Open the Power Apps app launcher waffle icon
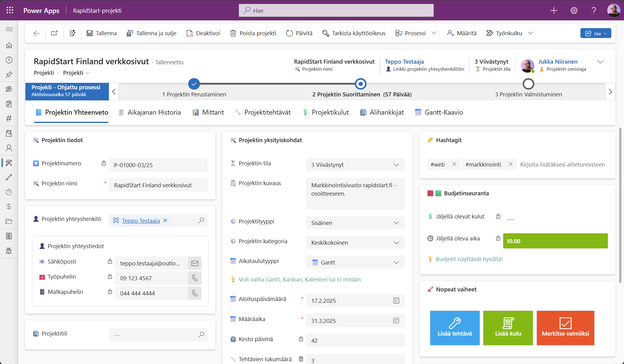This screenshot has width=624, height=364. coord(9,10)
